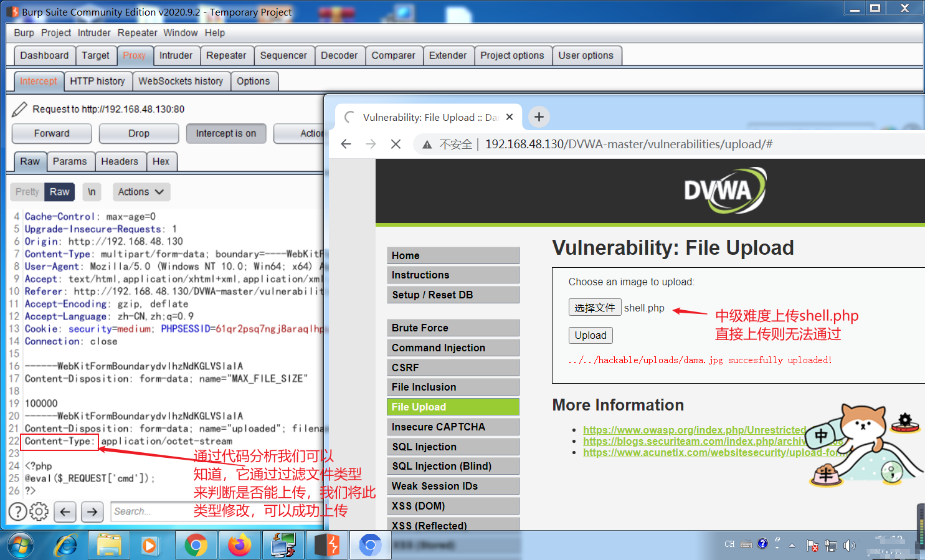
Task: Switch to the Decoder tab
Action: [x=339, y=55]
